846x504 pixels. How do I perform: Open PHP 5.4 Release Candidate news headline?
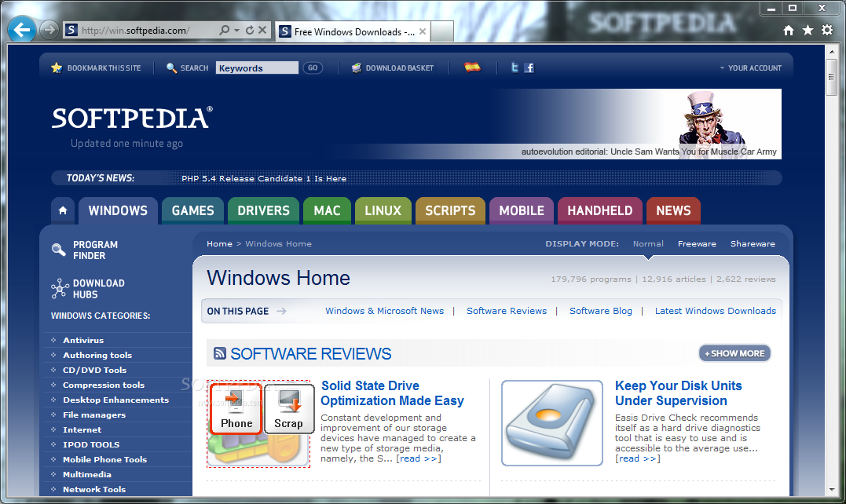click(264, 178)
